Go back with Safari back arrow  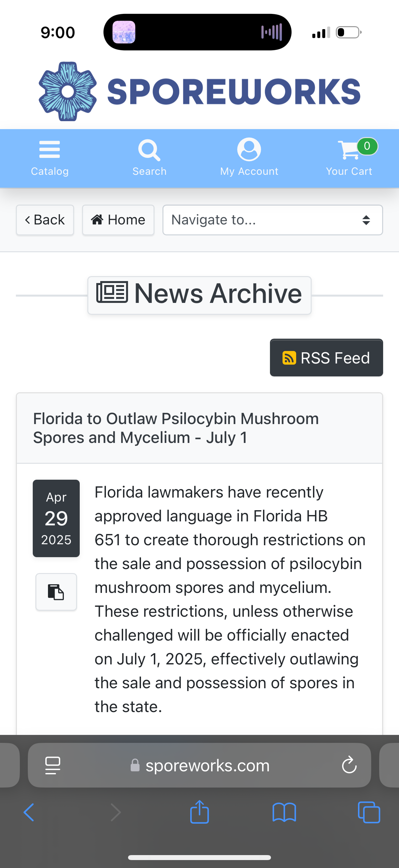point(29,812)
